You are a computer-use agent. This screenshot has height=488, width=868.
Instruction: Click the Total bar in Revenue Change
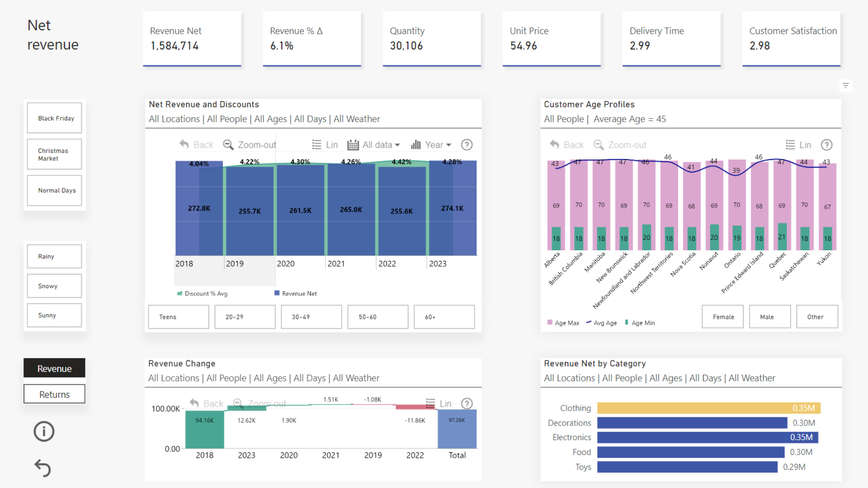point(457,429)
